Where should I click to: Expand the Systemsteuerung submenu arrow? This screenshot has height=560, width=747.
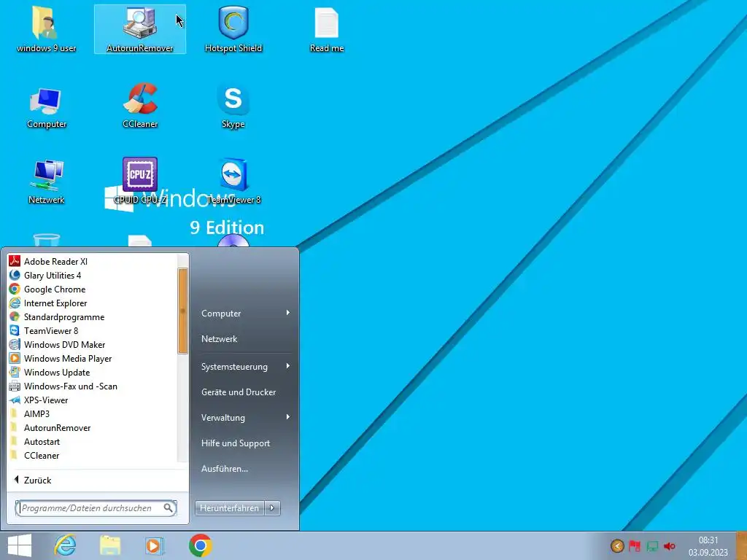coord(287,366)
